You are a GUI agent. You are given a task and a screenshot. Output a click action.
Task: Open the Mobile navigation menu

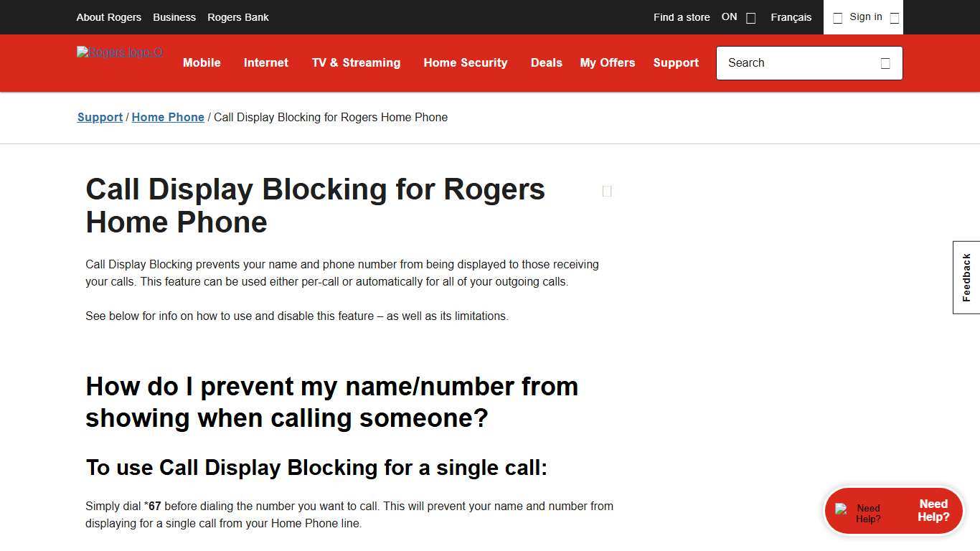point(202,63)
